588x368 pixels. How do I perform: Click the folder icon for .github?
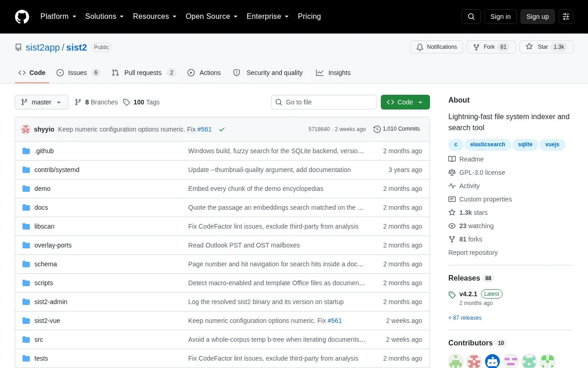[x=26, y=151]
